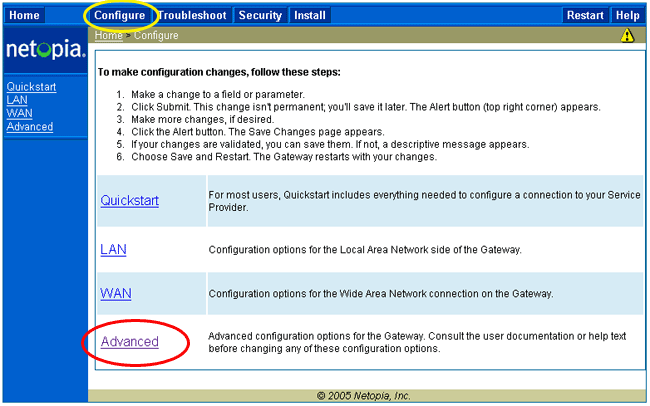Click the 'Configure' breadcrumb text
The height and width of the screenshot is (406, 650).
pos(156,36)
